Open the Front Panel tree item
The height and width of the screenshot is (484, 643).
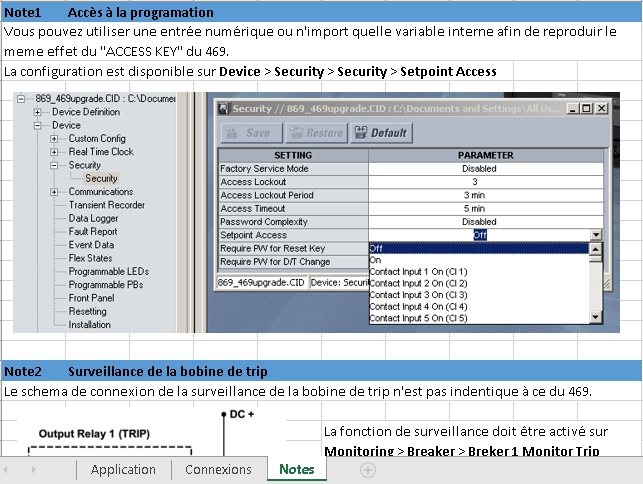[x=91, y=298]
